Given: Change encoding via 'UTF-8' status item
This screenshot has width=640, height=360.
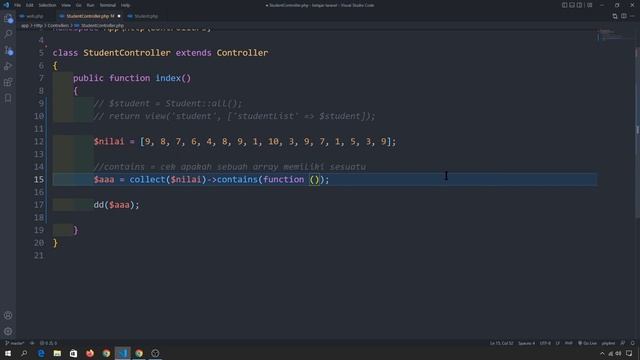Looking at the screenshot, I should pyautogui.click(x=545, y=343).
